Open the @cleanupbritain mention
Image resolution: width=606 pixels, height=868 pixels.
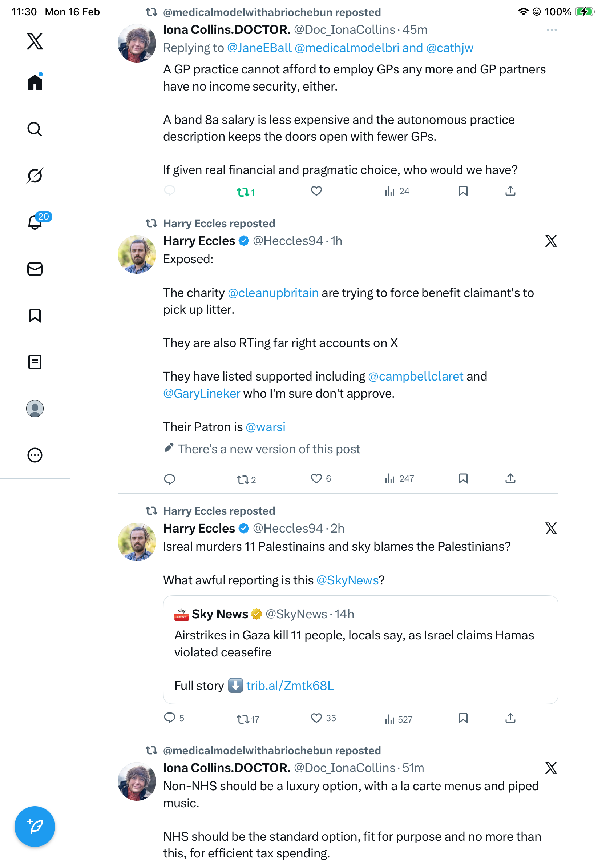273,293
